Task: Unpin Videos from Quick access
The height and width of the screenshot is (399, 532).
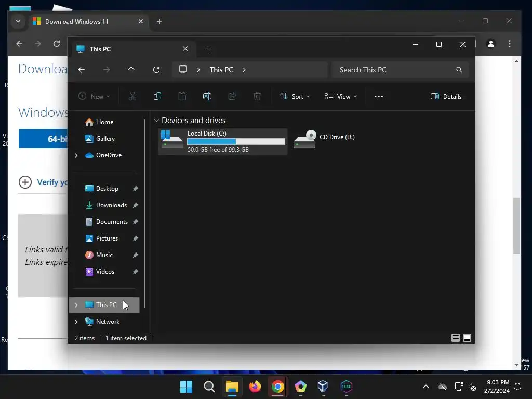Action: [x=136, y=272]
